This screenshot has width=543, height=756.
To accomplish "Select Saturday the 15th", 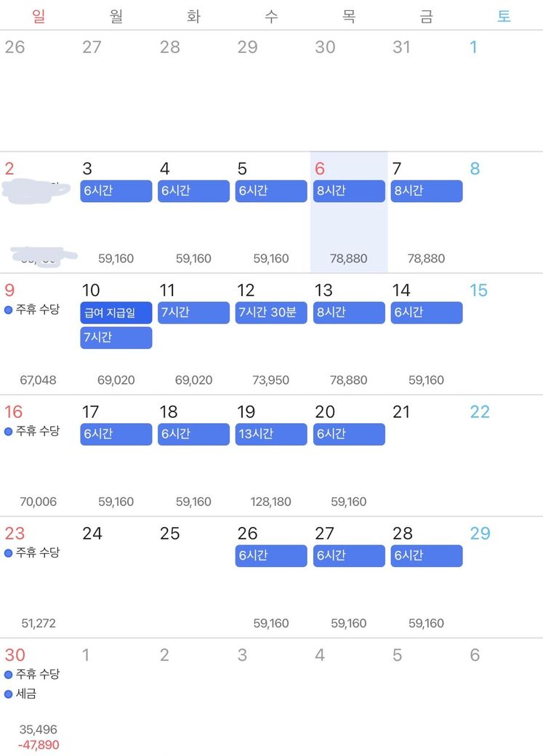I will pyautogui.click(x=478, y=291).
